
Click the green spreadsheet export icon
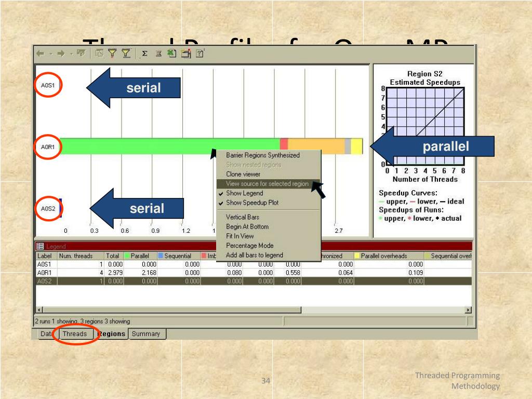click(171, 53)
